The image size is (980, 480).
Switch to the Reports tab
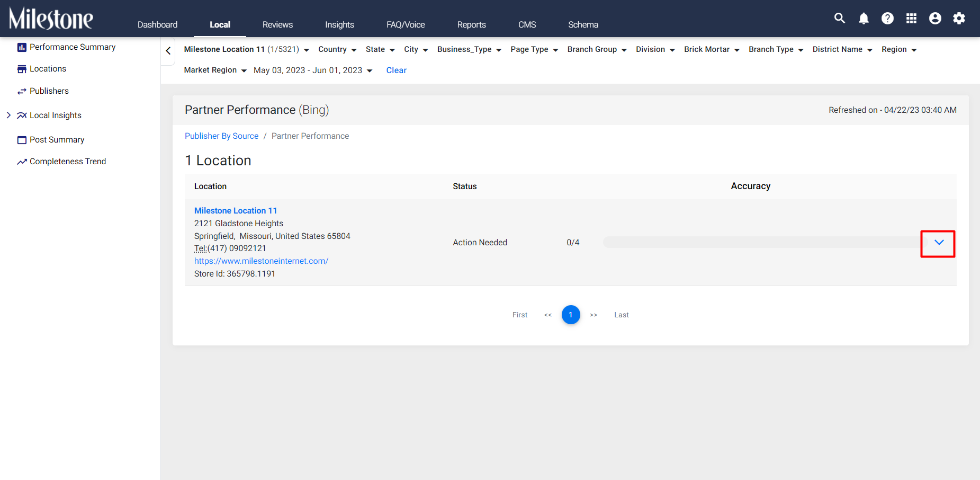[471, 24]
